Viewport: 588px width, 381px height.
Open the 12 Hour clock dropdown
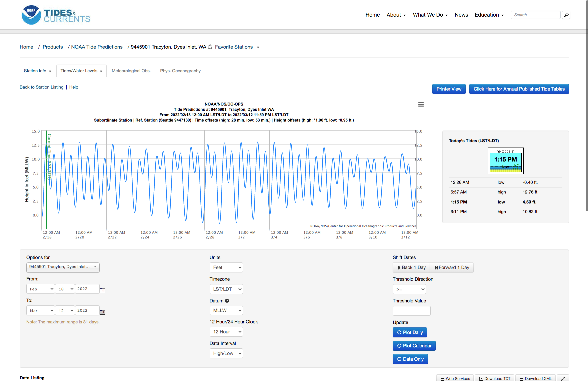(x=226, y=332)
